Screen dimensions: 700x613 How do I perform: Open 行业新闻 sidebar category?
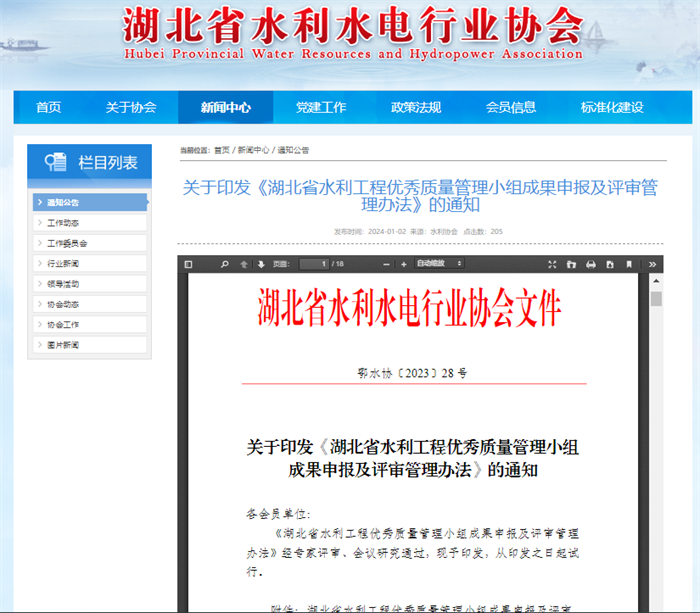[x=90, y=263]
